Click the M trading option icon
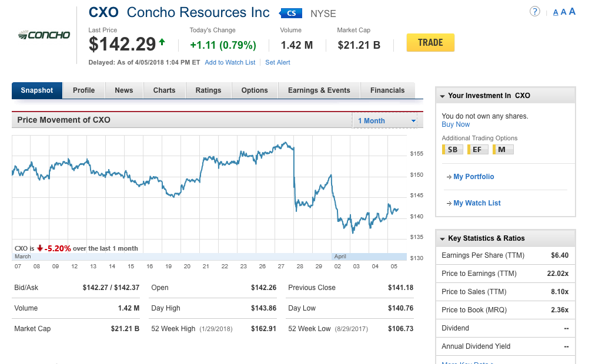 pos(503,150)
